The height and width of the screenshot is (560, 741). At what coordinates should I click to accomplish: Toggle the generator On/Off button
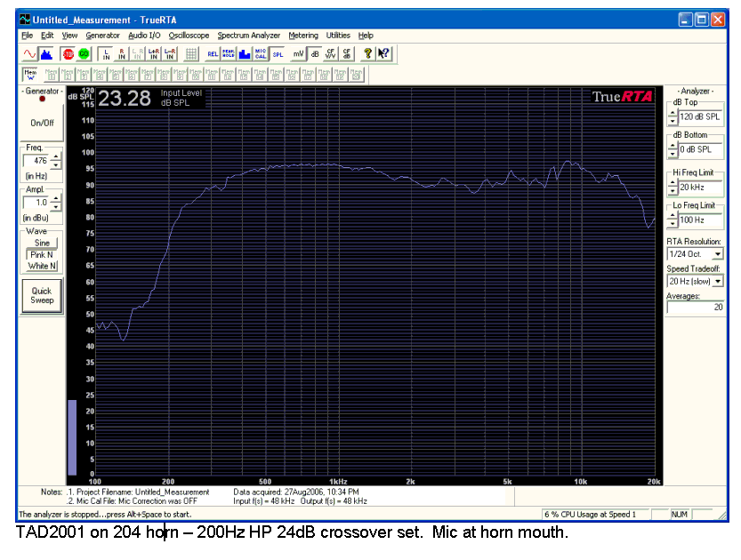tap(42, 123)
